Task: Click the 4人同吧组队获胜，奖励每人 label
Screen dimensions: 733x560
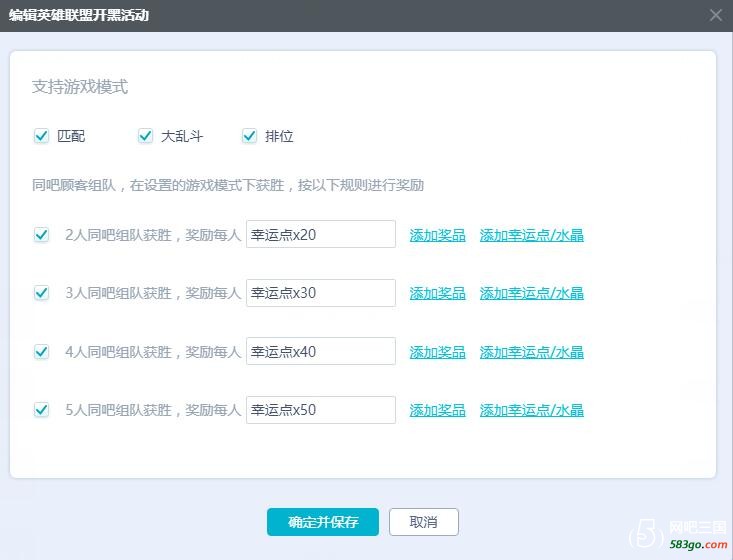Action: [x=153, y=352]
